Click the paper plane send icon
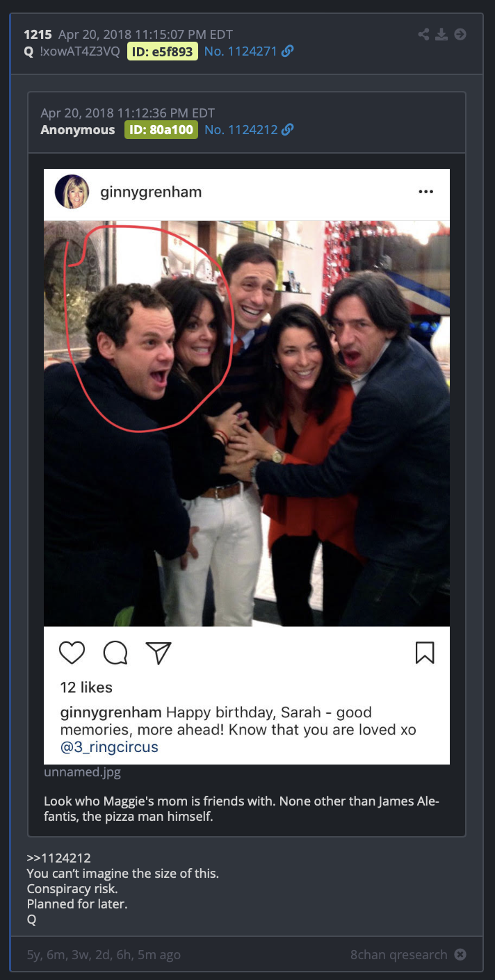The width and height of the screenshot is (495, 980). 159,652
